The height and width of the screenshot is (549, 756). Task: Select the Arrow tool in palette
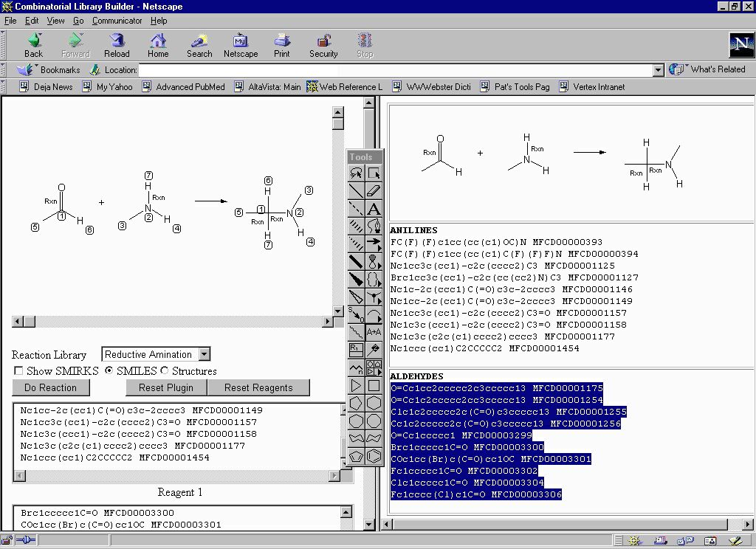(374, 244)
